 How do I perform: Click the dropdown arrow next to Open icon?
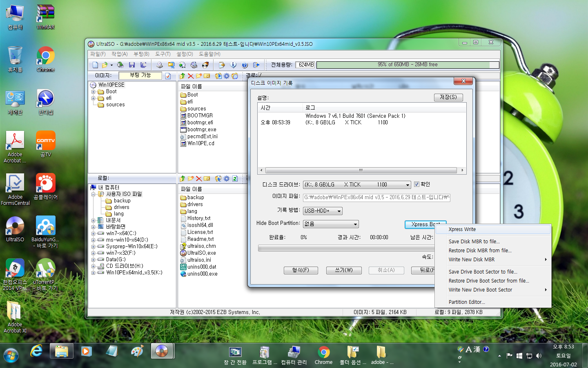(x=111, y=65)
